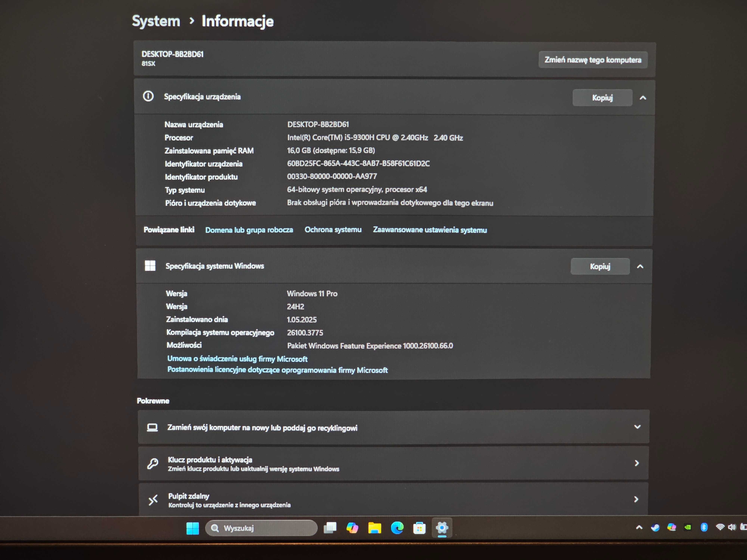Viewport: 747px width, 560px height.
Task: Launch Copilot from the taskbar
Action: point(352,528)
